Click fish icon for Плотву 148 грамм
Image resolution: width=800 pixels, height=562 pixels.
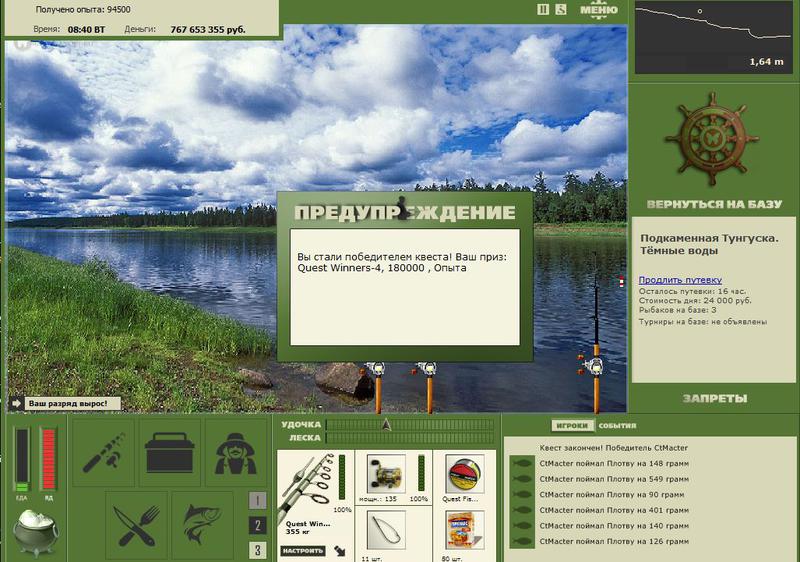point(522,464)
